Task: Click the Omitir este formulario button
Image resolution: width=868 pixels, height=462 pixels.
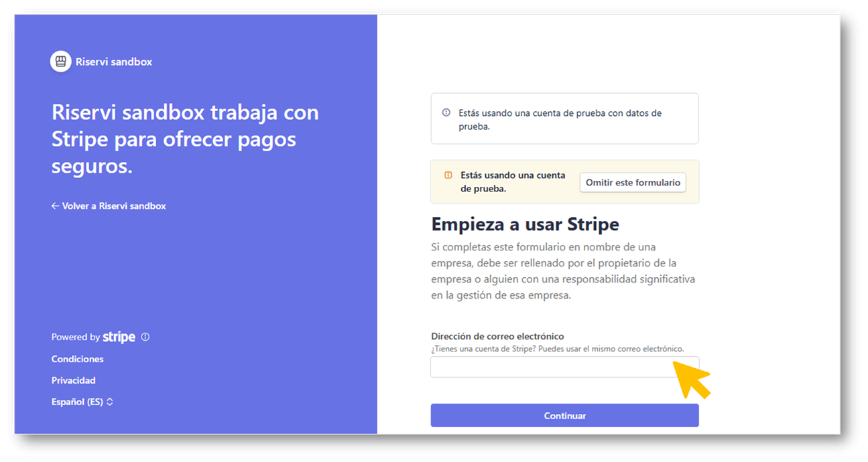Action: click(632, 182)
